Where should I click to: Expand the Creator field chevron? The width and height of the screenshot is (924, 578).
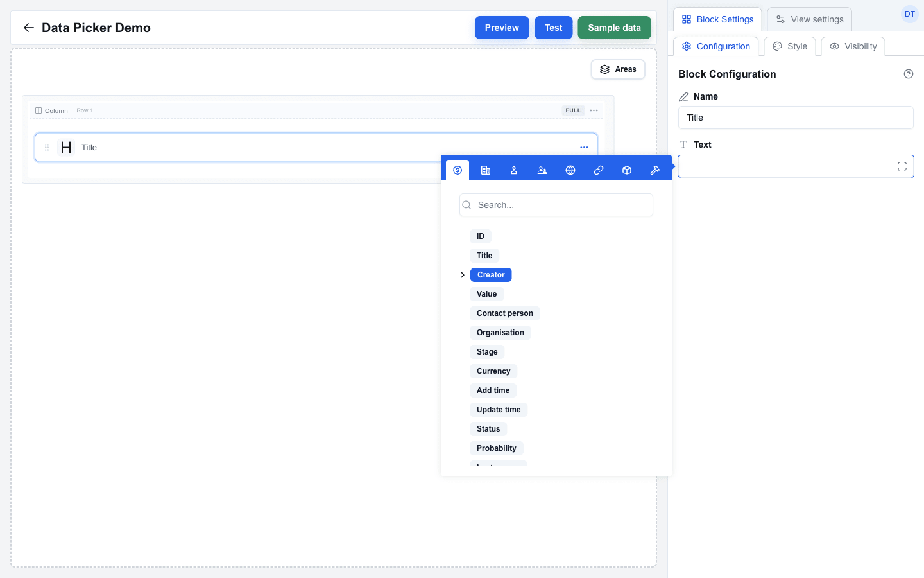(463, 275)
